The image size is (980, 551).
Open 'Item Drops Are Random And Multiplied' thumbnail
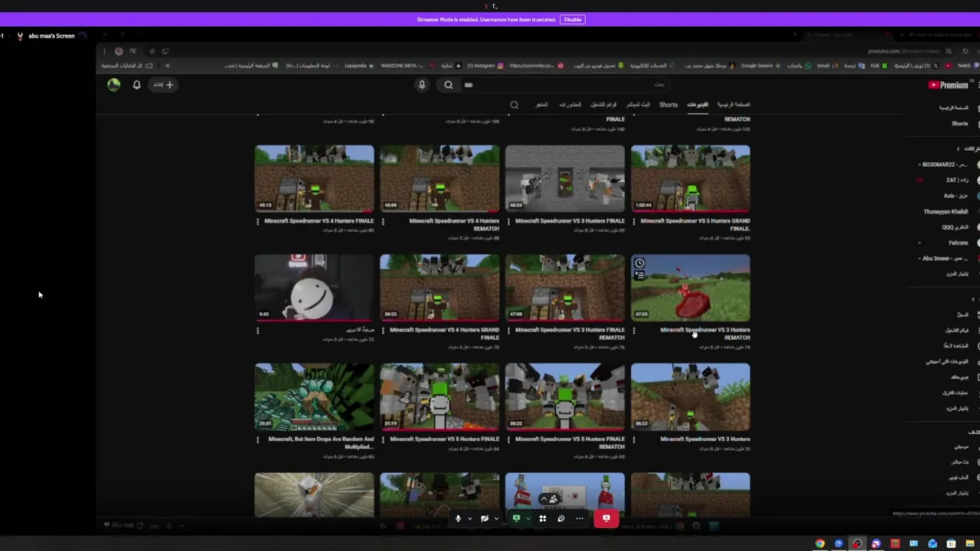[315, 397]
